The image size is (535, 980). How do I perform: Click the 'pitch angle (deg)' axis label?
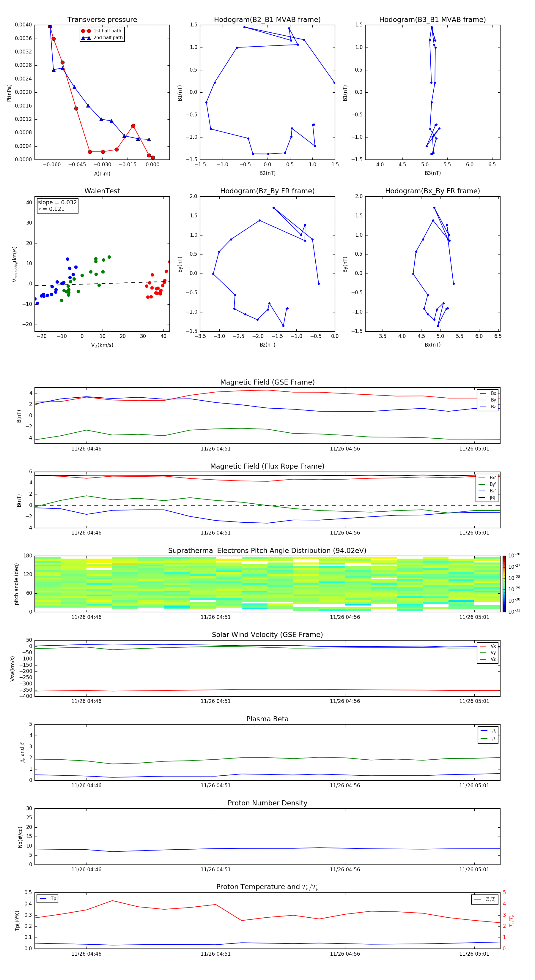click(16, 584)
